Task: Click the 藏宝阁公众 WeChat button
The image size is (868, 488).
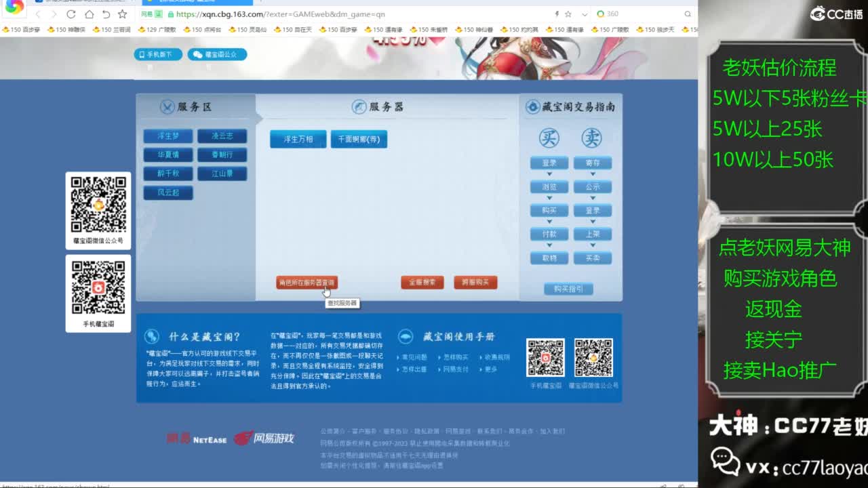Action: click(x=217, y=54)
